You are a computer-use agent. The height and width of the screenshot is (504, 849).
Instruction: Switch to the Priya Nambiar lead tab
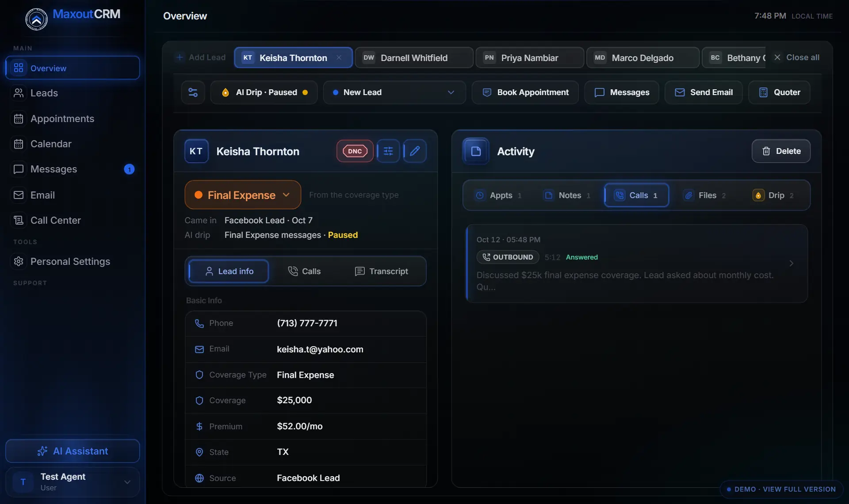click(x=530, y=57)
